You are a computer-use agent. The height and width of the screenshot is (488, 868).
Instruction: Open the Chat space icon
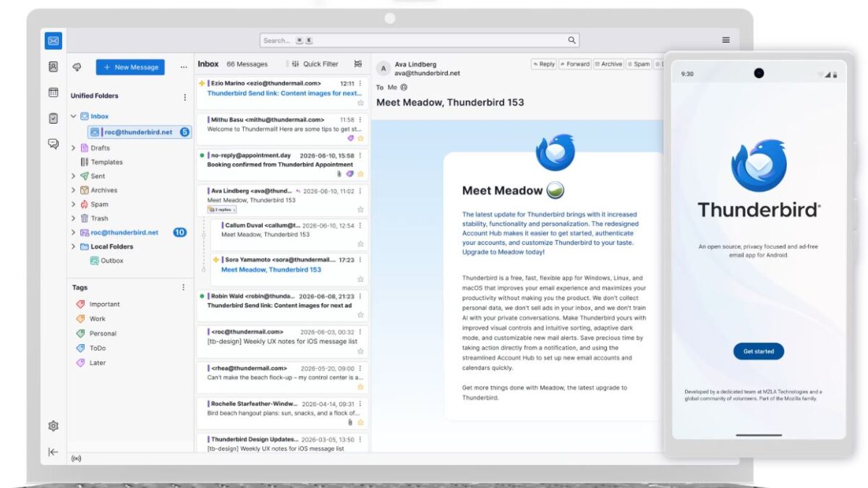53,144
